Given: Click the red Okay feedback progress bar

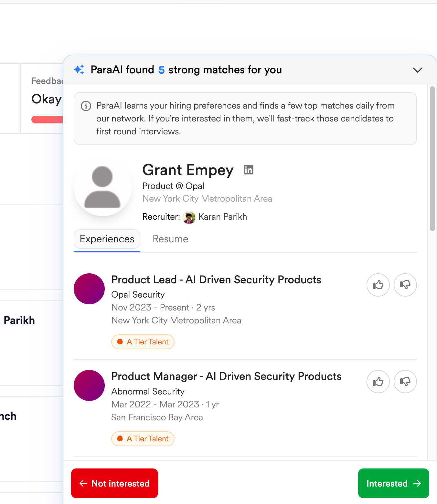Looking at the screenshot, I should [x=47, y=120].
